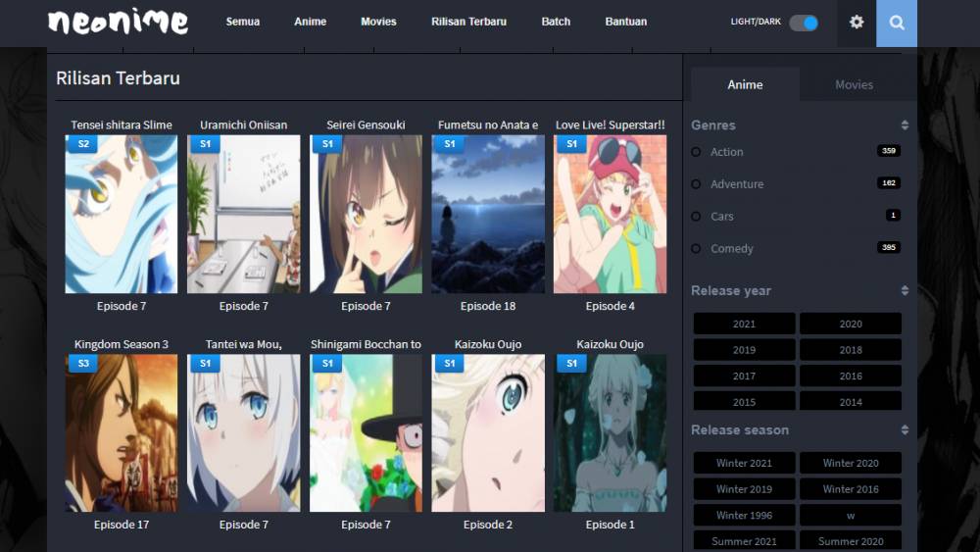980x552 pixels.
Task: Open the search icon button
Action: point(897,24)
